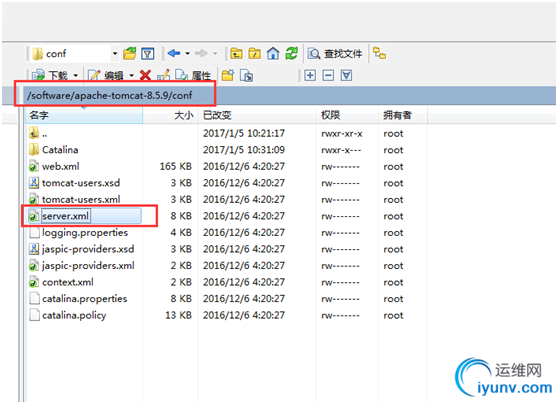Viewport: 558px width, 404px height.
Task: Click the rwxr-x--- permission of Catalina
Action: click(x=341, y=150)
